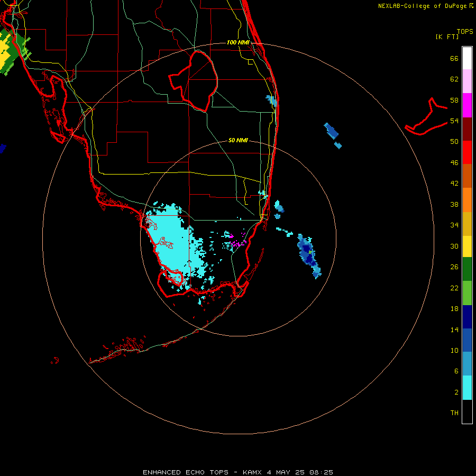Screen dimensions: 476x476
Task: Click the bright red swatch between 46 and 50
Action: point(467,152)
